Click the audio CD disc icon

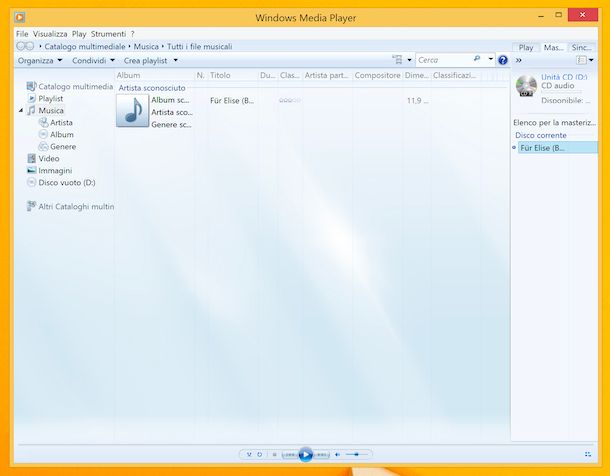tap(526, 86)
